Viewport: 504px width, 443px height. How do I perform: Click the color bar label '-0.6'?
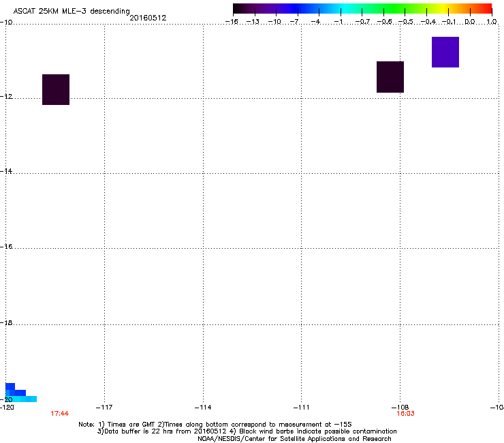(x=384, y=22)
